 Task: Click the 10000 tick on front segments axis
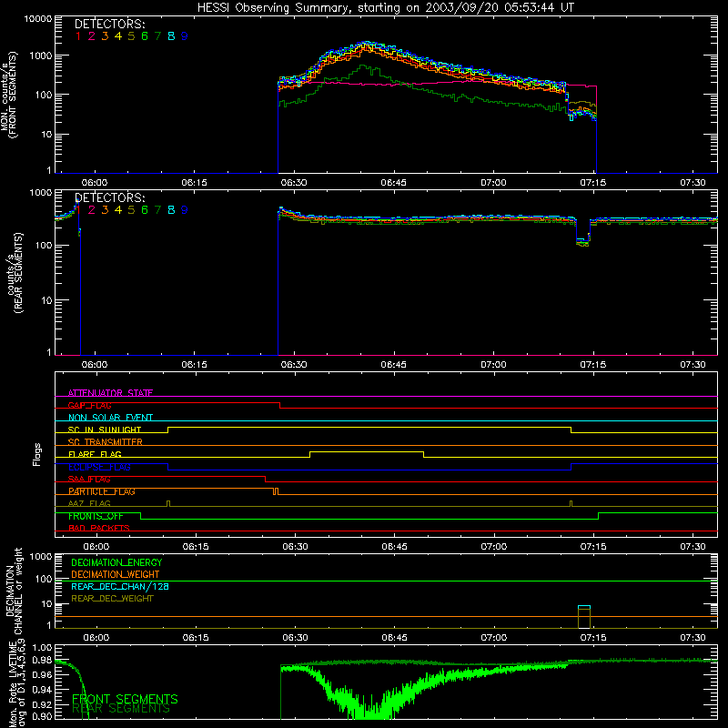pos(38,19)
